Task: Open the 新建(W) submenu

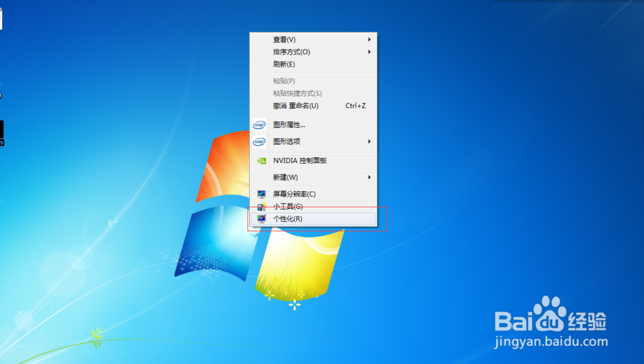Action: tap(313, 177)
